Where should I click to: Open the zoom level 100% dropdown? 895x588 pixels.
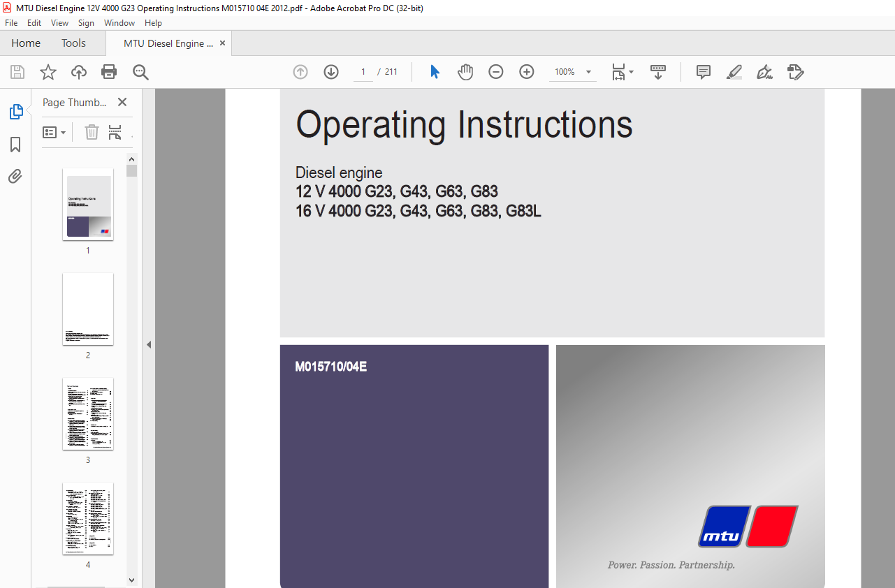tap(588, 72)
